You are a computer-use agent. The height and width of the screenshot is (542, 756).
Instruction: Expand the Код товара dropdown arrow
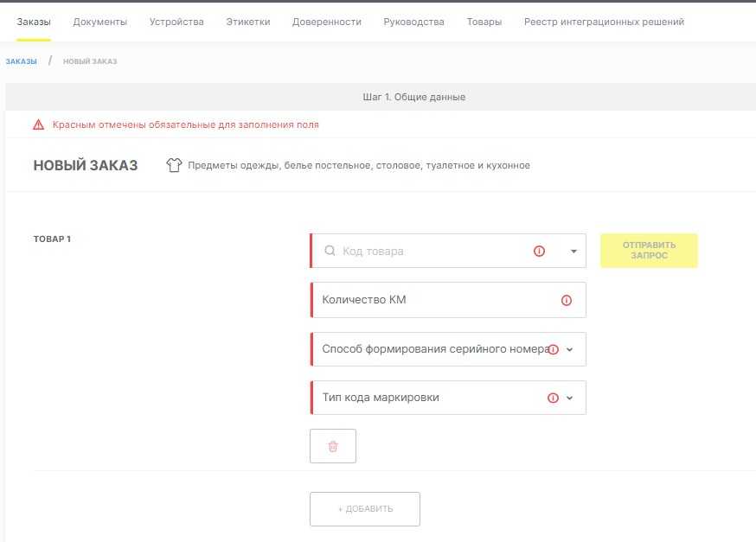point(573,252)
